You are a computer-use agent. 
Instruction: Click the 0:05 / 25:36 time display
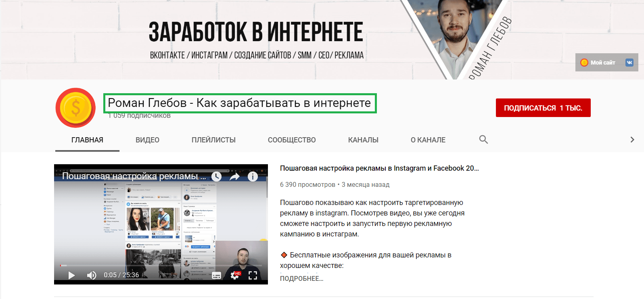coord(121,275)
